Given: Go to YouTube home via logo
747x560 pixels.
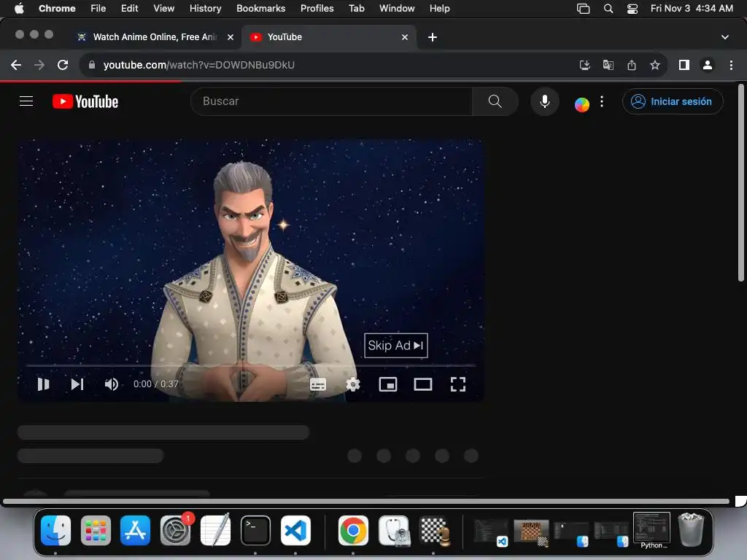Looking at the screenshot, I should point(85,101).
